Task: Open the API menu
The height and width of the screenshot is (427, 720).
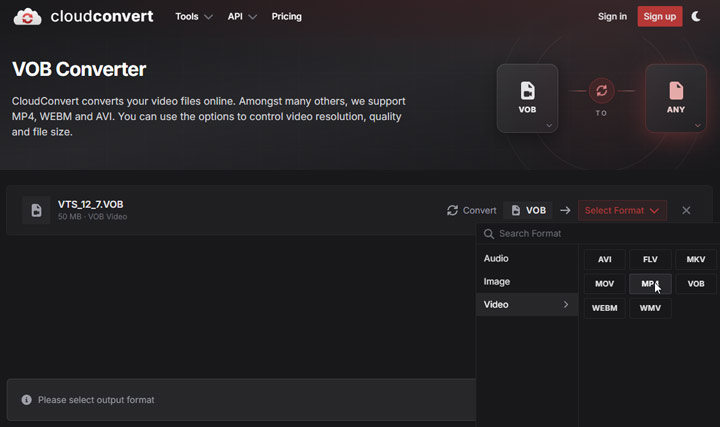Action: point(242,17)
